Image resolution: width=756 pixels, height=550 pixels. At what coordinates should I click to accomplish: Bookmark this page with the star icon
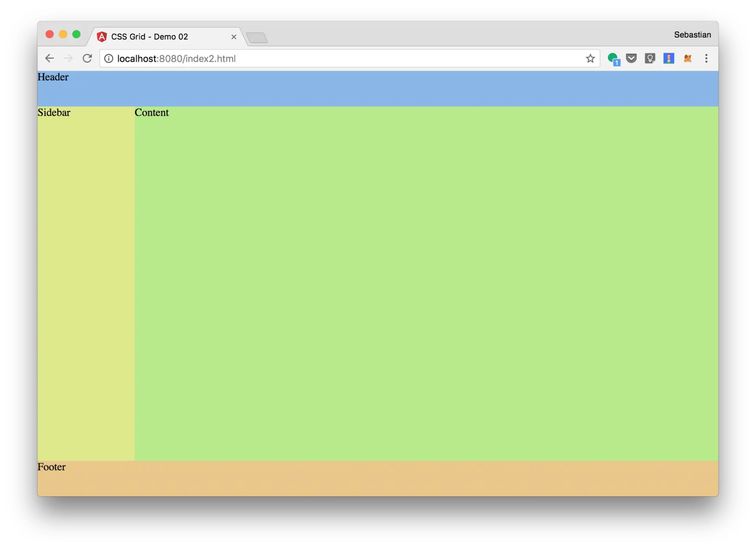pos(590,59)
